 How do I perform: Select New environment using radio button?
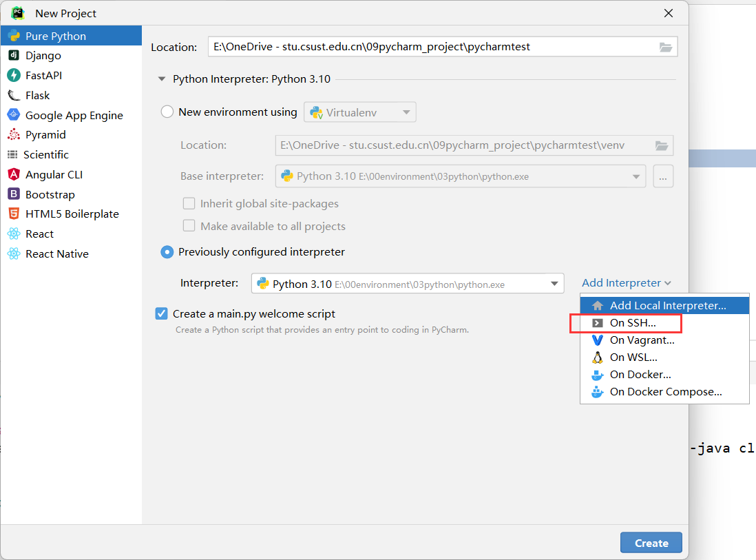[167, 112]
